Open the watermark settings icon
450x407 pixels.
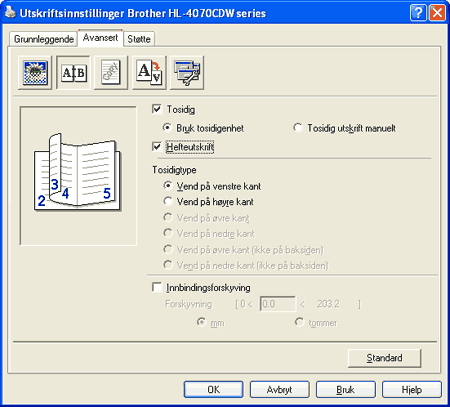pyautogui.click(x=111, y=72)
